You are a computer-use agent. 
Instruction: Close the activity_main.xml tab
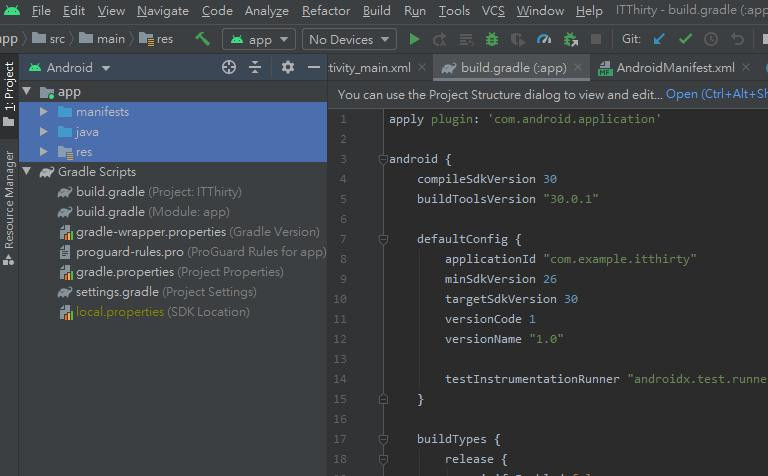(422, 67)
